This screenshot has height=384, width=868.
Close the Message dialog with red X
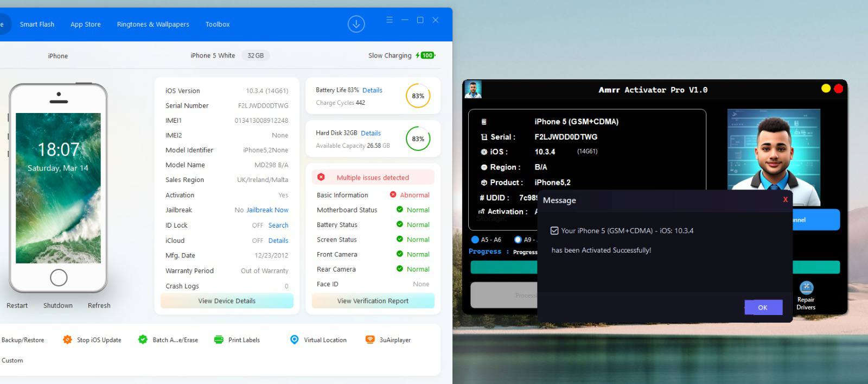click(785, 200)
